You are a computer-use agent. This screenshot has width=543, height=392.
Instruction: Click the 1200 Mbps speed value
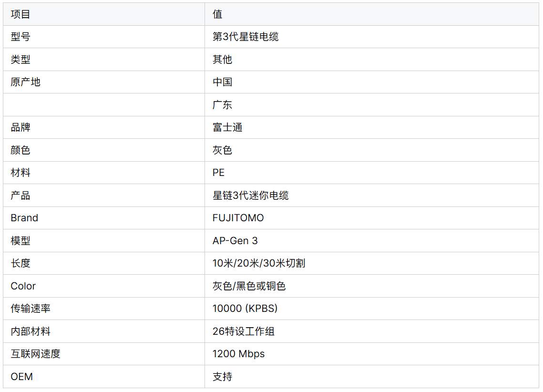(238, 354)
